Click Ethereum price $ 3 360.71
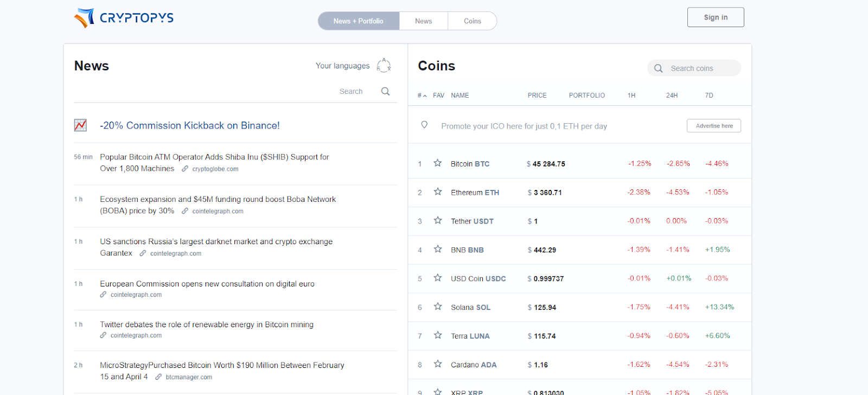 coord(545,193)
